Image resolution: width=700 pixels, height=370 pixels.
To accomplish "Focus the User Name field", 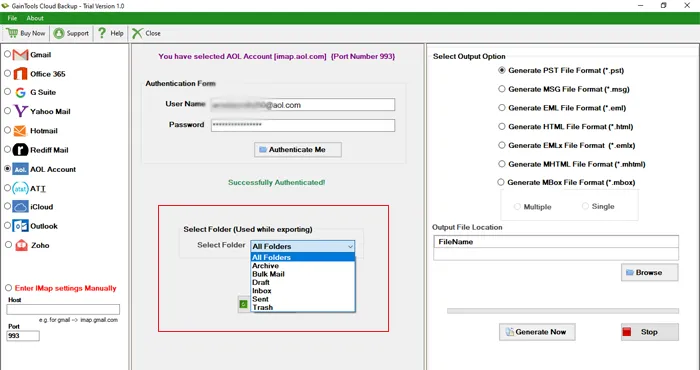I will pos(303,105).
